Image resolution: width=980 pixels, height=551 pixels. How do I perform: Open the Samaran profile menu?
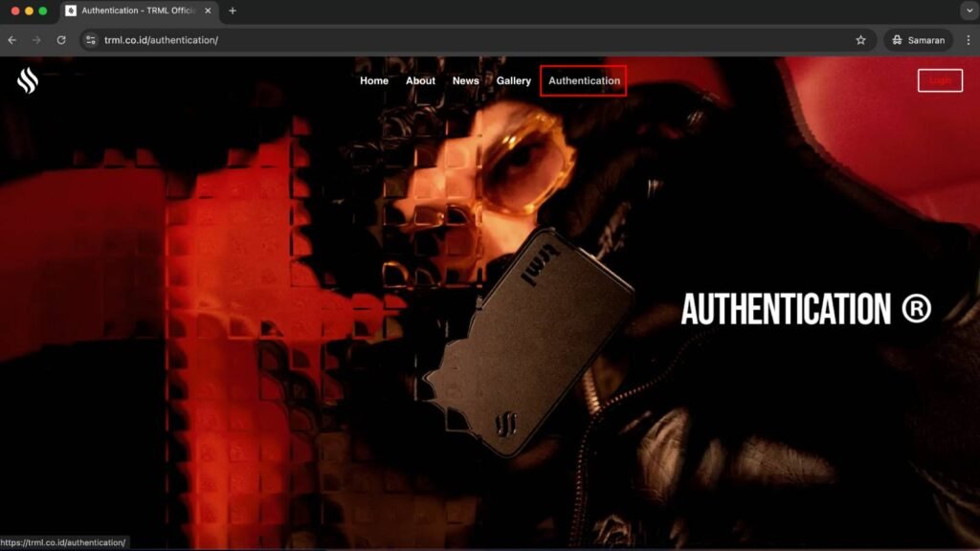(918, 40)
